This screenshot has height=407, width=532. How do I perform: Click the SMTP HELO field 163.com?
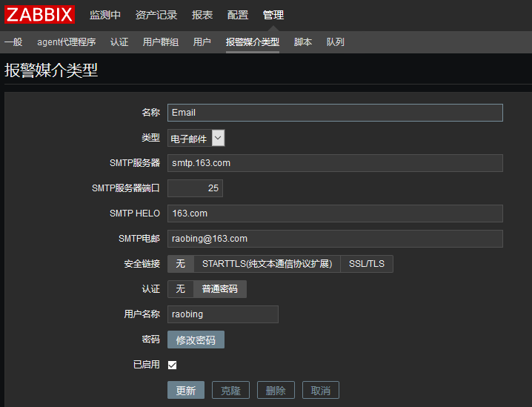335,214
